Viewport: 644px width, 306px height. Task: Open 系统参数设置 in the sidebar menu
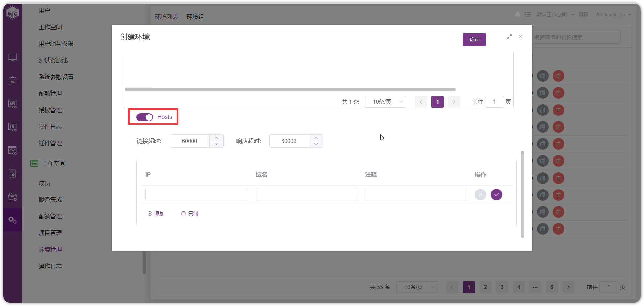(x=56, y=77)
